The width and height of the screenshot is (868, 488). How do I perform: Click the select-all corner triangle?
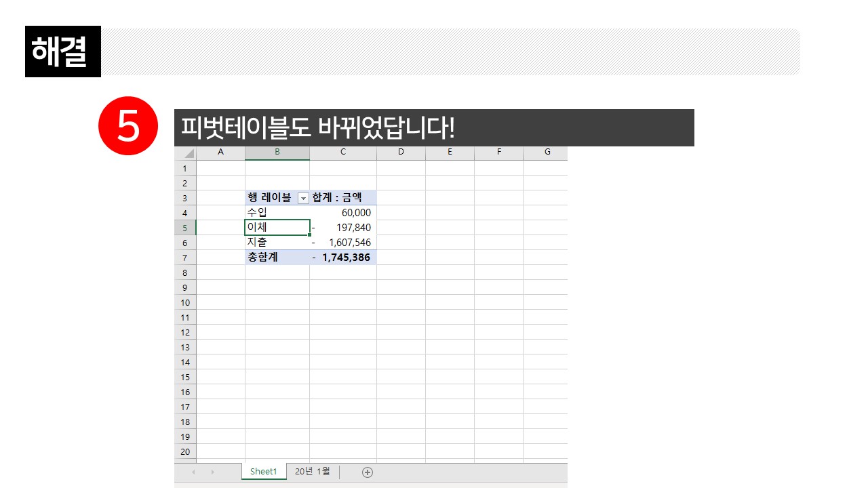tap(189, 153)
